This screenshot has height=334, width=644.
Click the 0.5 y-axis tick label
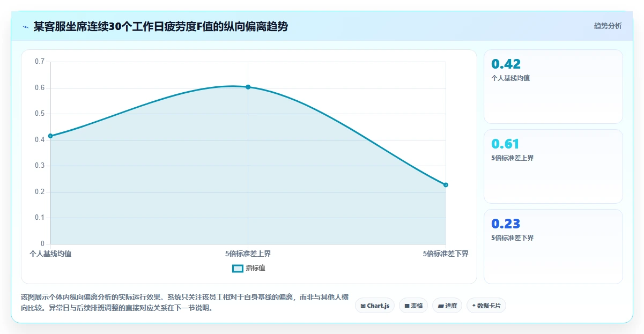pos(40,114)
